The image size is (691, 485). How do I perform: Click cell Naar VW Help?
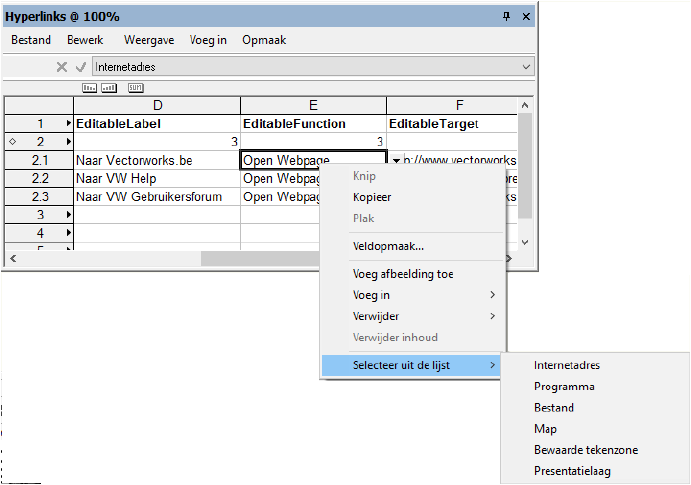(x=157, y=178)
